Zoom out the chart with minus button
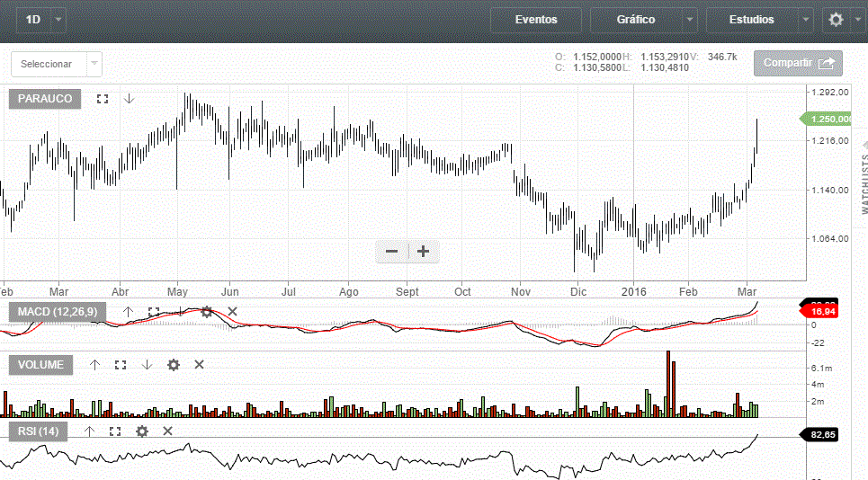The width and height of the screenshot is (868, 480). [x=392, y=252]
